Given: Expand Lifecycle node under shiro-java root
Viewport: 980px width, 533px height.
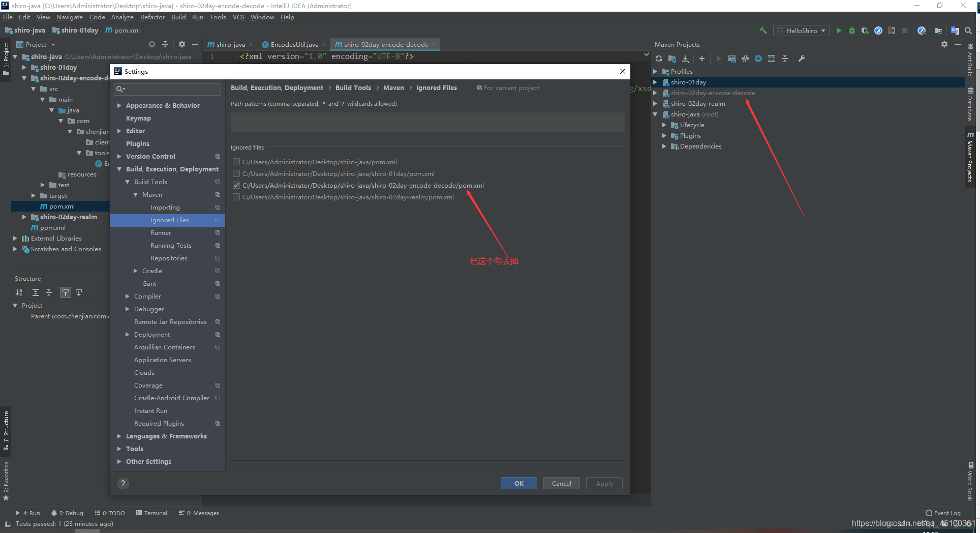Looking at the screenshot, I should click(x=664, y=125).
